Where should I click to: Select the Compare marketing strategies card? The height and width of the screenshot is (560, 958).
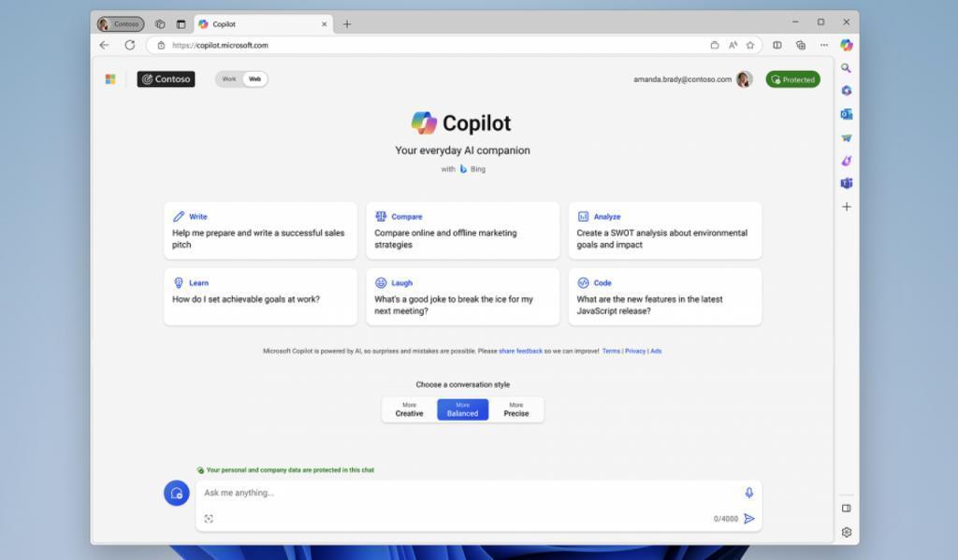tap(462, 231)
